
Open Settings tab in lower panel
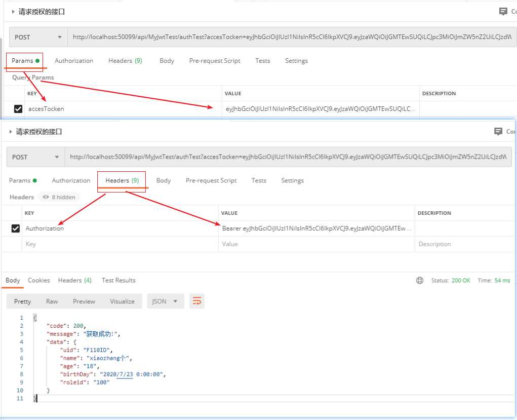293,180
